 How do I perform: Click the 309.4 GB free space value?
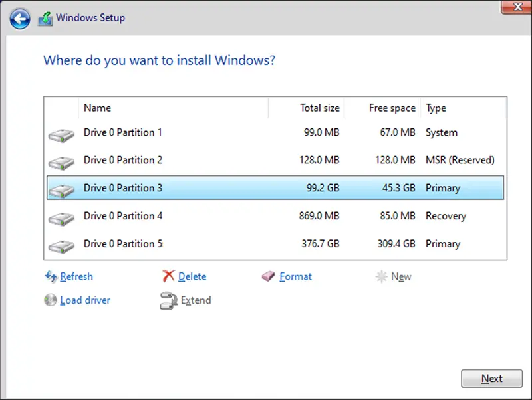396,243
